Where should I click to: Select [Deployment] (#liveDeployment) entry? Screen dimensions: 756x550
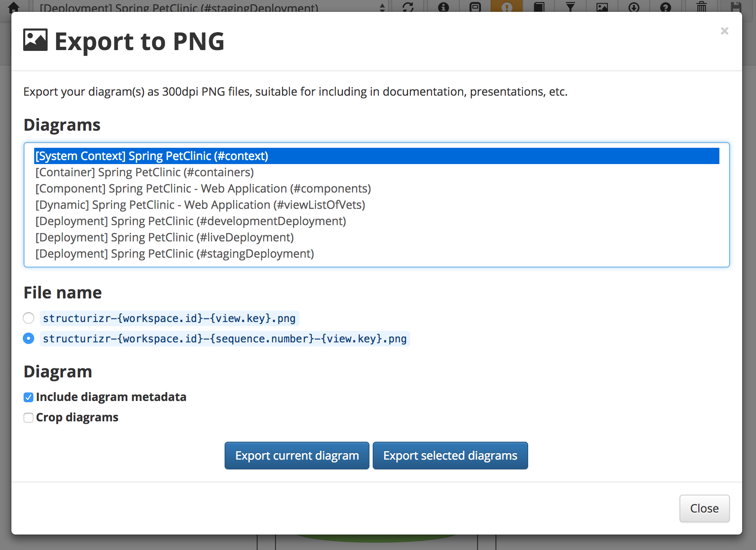(x=377, y=237)
